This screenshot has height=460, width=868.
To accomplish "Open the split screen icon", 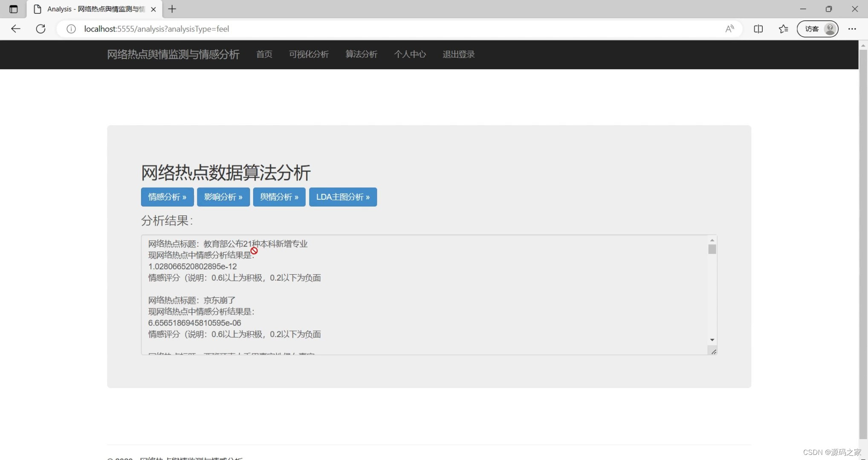I will pos(758,29).
